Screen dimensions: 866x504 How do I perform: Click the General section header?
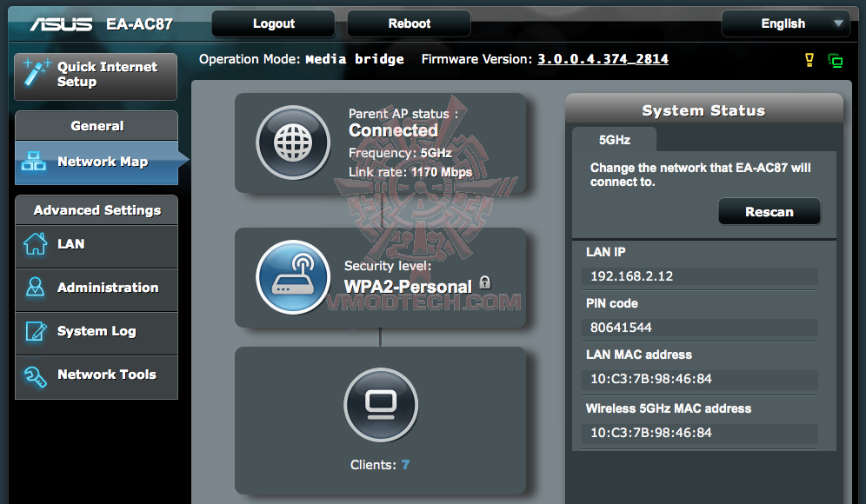[x=97, y=126]
